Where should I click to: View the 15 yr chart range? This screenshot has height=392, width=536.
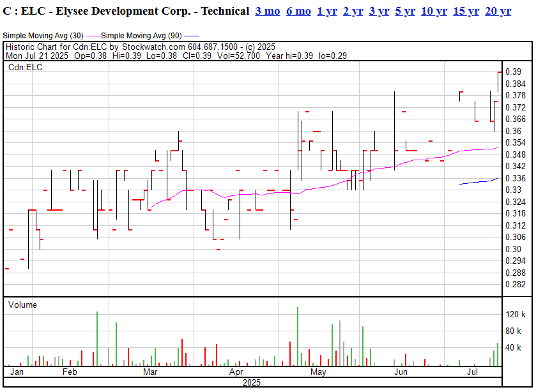coord(466,11)
